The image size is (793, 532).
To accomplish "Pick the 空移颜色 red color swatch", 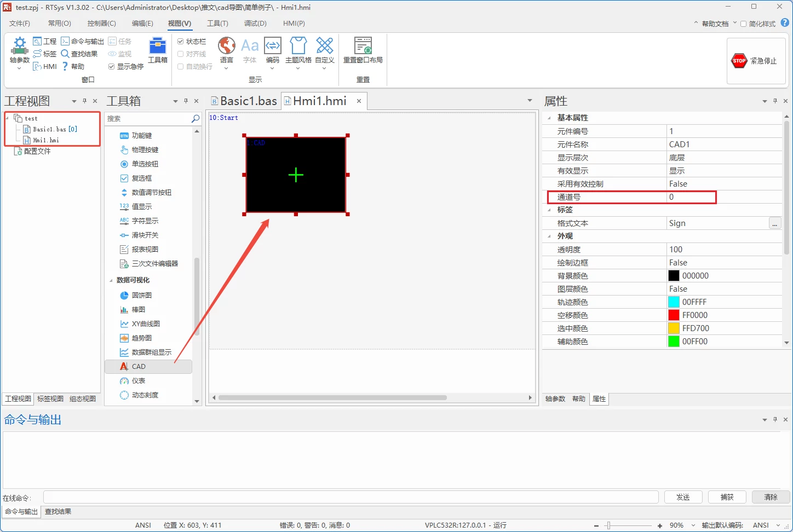I will [x=674, y=315].
